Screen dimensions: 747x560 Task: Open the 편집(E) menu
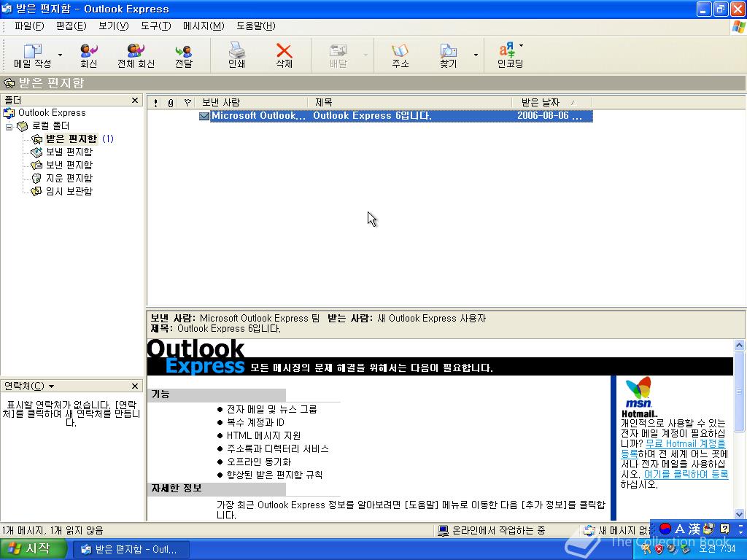(71, 26)
